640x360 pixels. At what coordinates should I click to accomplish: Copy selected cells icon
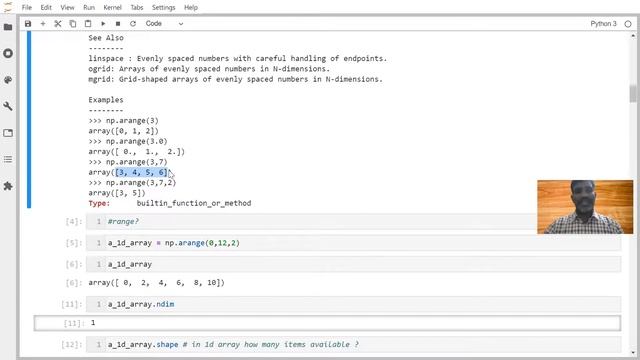click(x=73, y=24)
